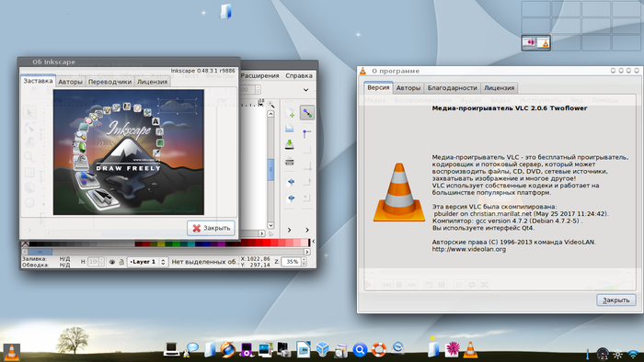This screenshot has width=644, height=362.
Task: Click palette scrollbar right arrow
Action: (306, 252)
